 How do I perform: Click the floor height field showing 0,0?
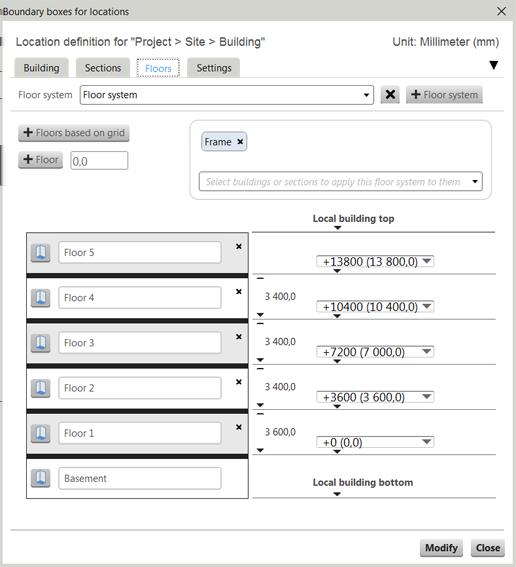(x=99, y=161)
